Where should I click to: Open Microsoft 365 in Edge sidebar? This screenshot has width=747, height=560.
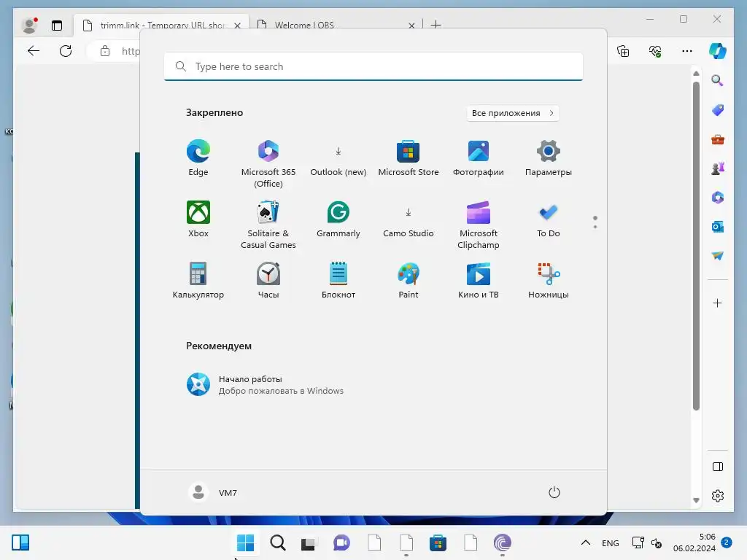click(x=718, y=198)
